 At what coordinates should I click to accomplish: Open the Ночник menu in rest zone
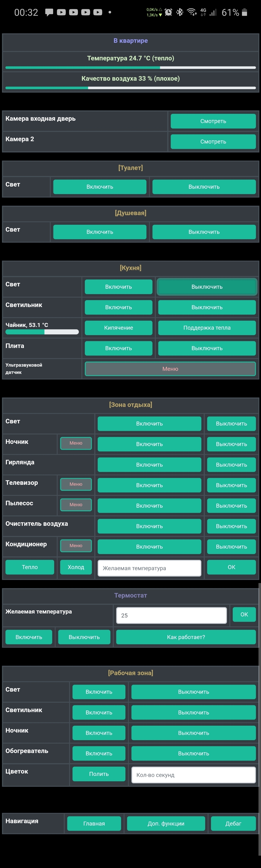tap(76, 443)
